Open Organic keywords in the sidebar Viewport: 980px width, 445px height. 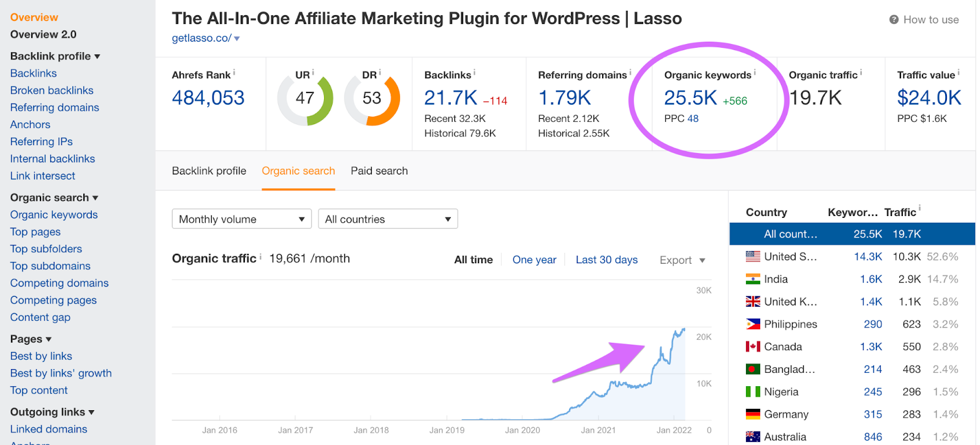pos(54,215)
